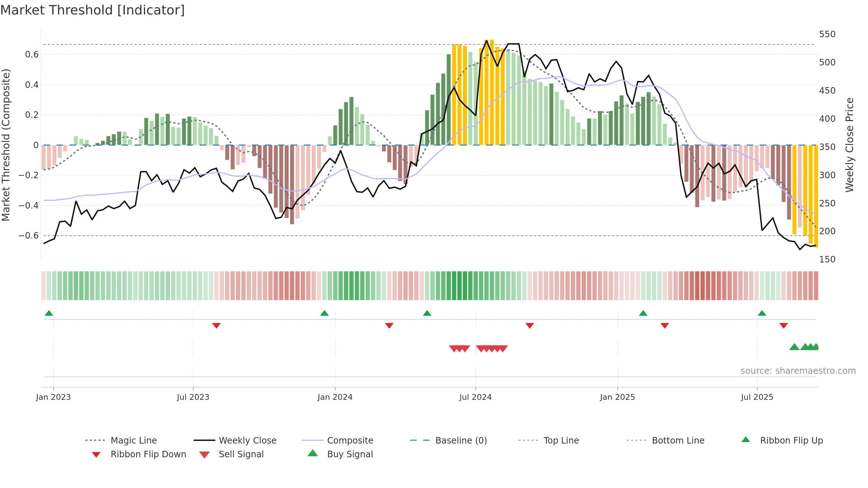Click the red flip-down triangle around Mar 2025
This screenshot has width=868, height=488.
[665, 326]
